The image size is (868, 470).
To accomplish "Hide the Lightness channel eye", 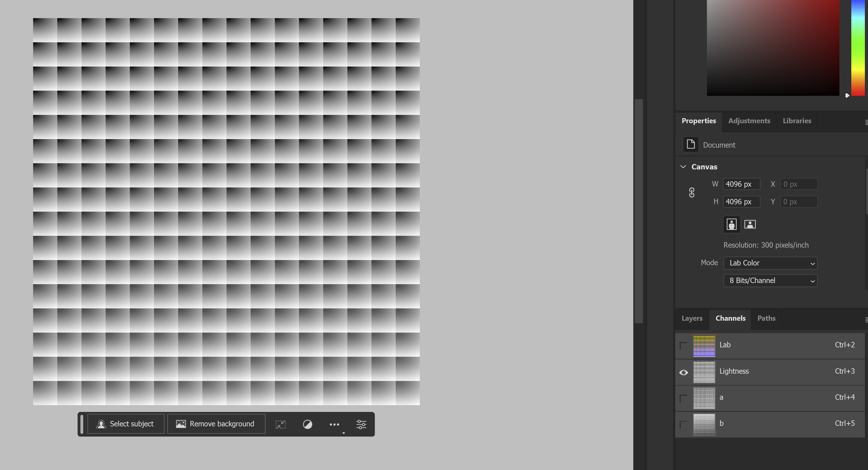I will pyautogui.click(x=683, y=372).
